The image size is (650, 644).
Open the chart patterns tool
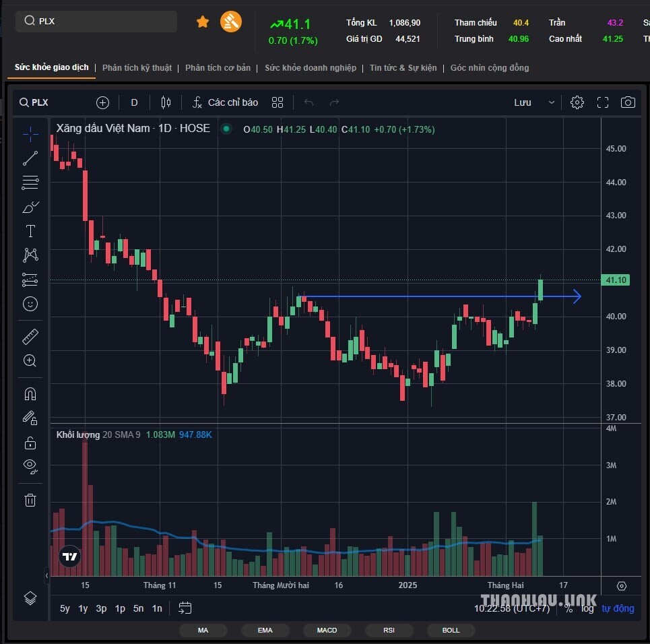coord(30,255)
